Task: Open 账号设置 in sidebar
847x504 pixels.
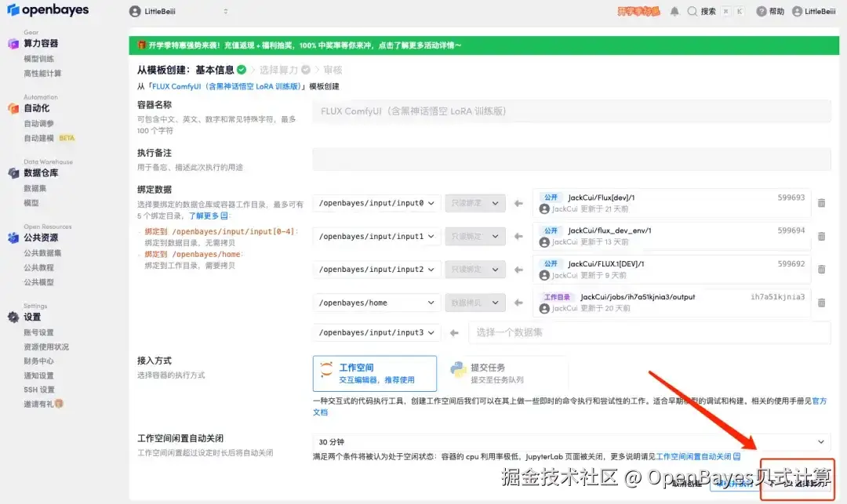Action: click(39, 332)
